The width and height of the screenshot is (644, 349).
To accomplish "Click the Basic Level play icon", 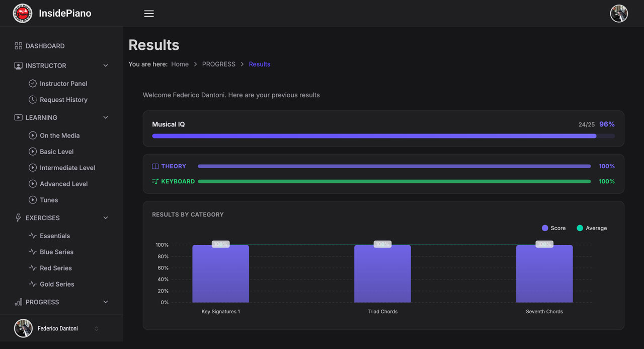I will [33, 152].
